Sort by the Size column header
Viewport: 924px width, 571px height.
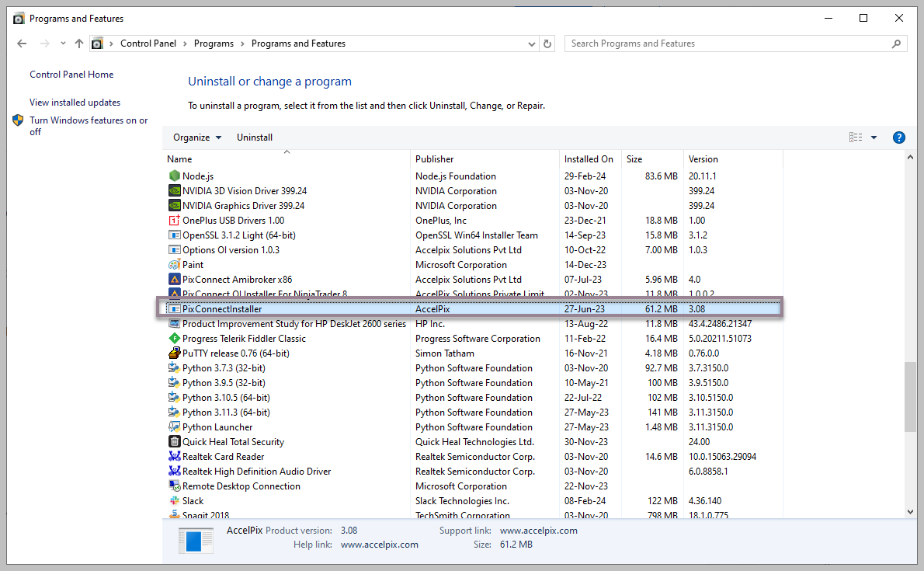(x=653, y=159)
